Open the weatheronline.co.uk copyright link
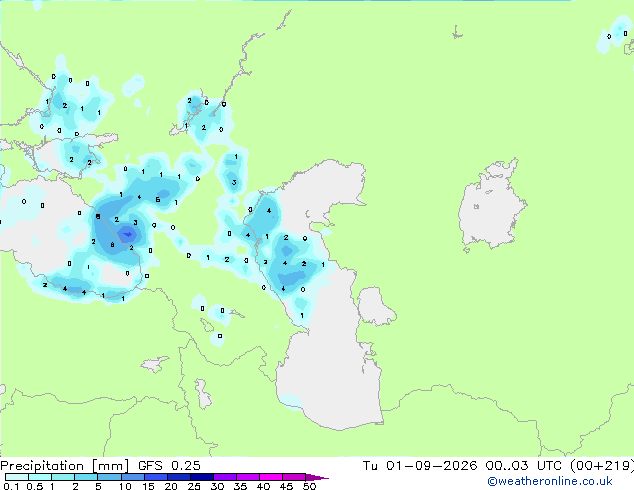 549,481
